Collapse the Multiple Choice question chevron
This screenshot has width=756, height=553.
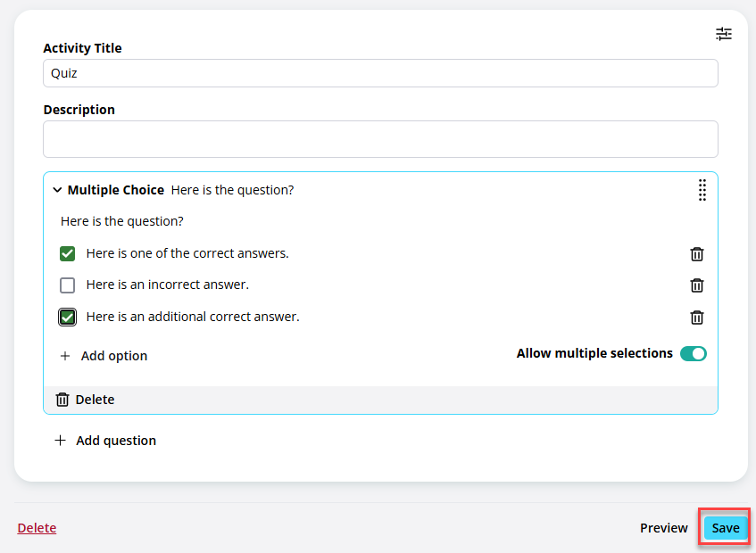(x=57, y=190)
